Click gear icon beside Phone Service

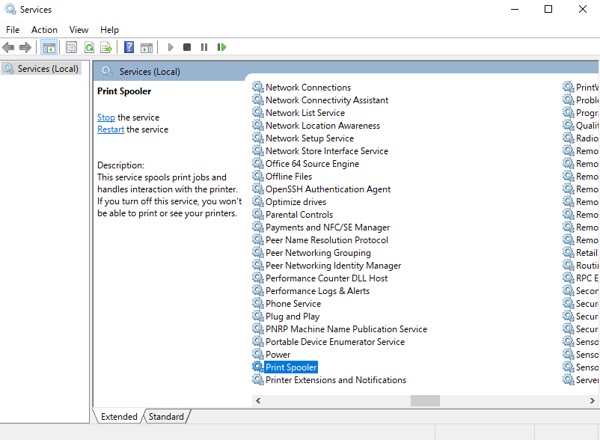pyautogui.click(x=258, y=303)
